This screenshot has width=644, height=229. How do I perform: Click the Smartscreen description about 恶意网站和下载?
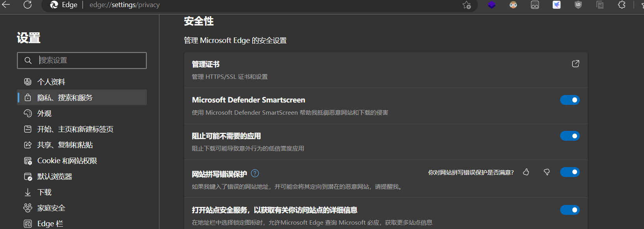click(x=290, y=113)
